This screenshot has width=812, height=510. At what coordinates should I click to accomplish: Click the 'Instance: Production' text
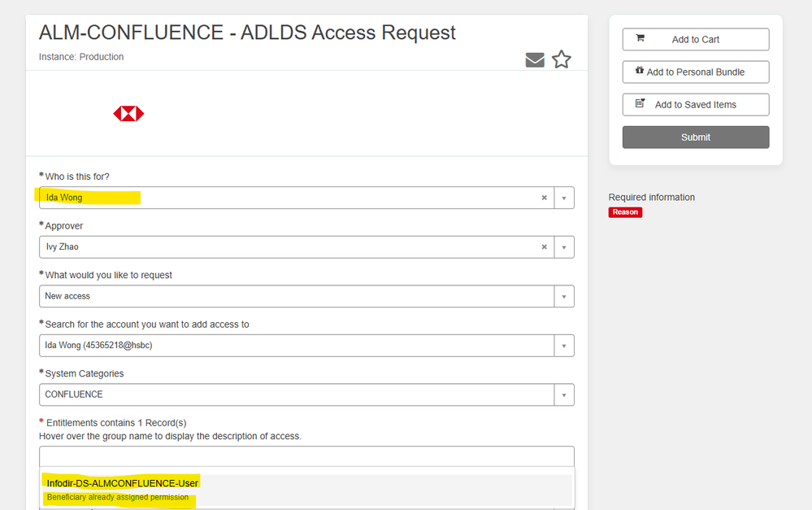click(x=81, y=57)
